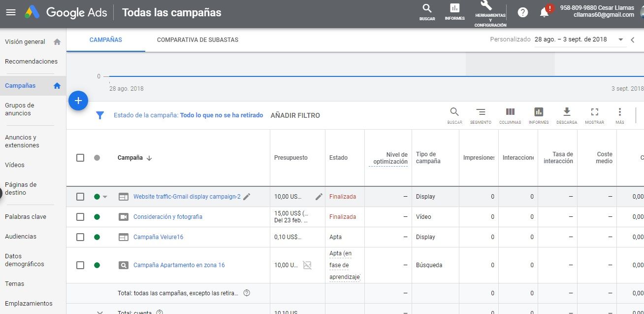Tick the select-all campaigns header checkbox
Screen dimensions: 644x314
coord(80,158)
